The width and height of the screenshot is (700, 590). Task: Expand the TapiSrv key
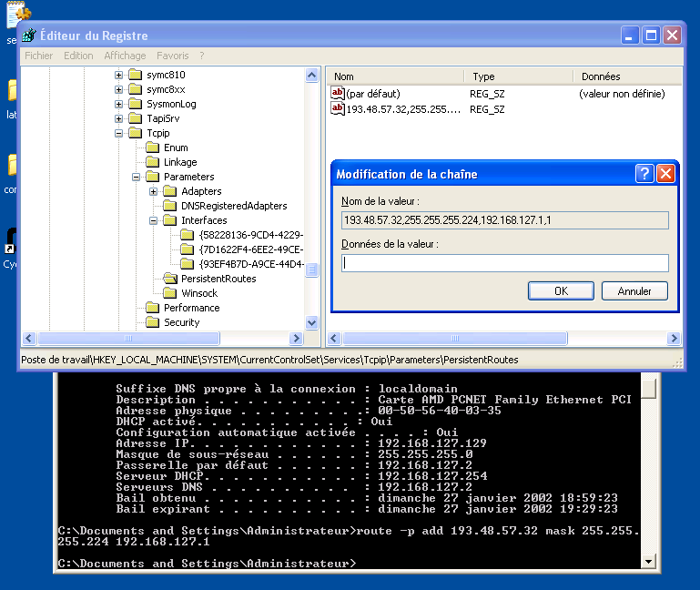click(118, 118)
